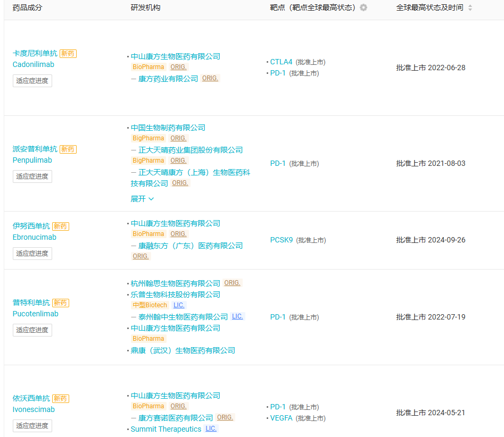Screen dimensions: 504x437
Task: Click 新药 tag beside 依沃西单抗
Action: coord(61,399)
